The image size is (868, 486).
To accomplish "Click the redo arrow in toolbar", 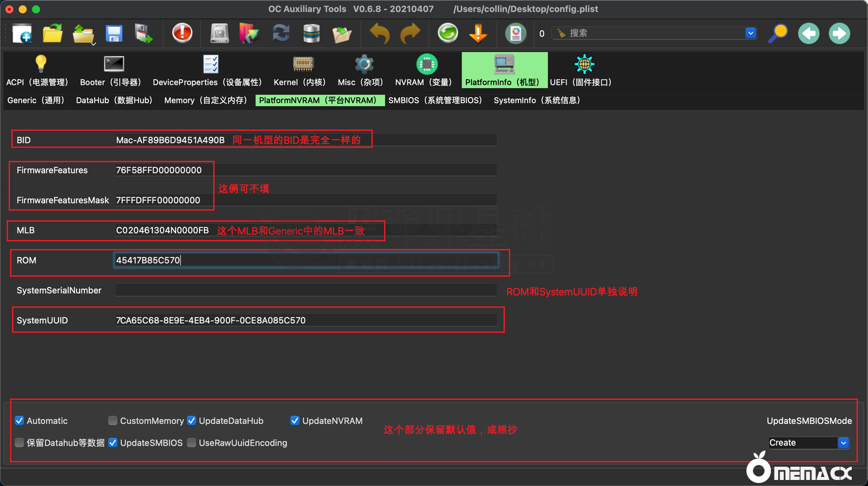I will 410,33.
